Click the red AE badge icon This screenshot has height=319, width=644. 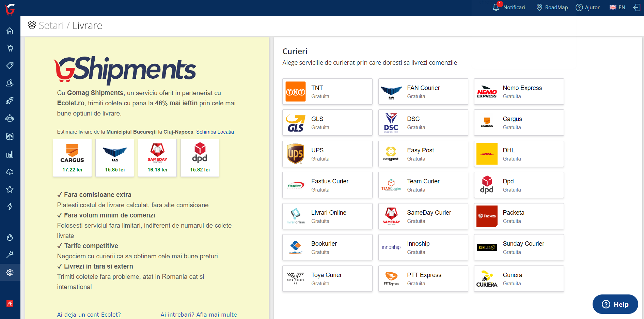(10, 304)
